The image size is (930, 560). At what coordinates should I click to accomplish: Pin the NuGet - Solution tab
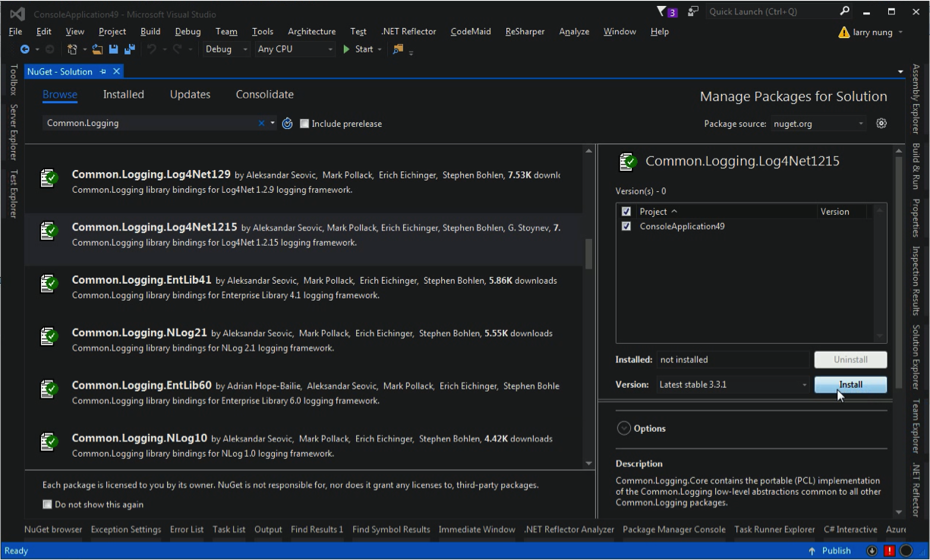(103, 71)
